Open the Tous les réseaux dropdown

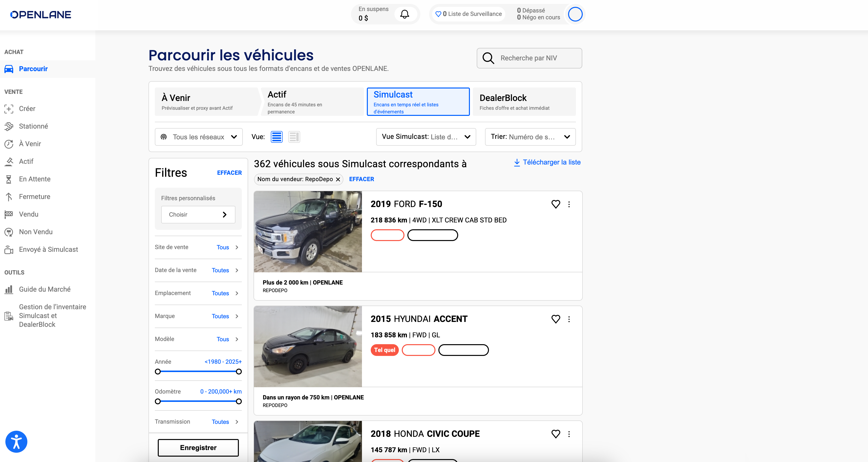pyautogui.click(x=199, y=137)
